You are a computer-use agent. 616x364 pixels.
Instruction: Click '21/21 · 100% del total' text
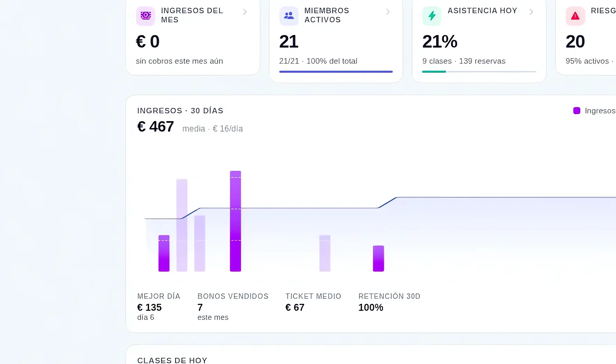pyautogui.click(x=318, y=61)
